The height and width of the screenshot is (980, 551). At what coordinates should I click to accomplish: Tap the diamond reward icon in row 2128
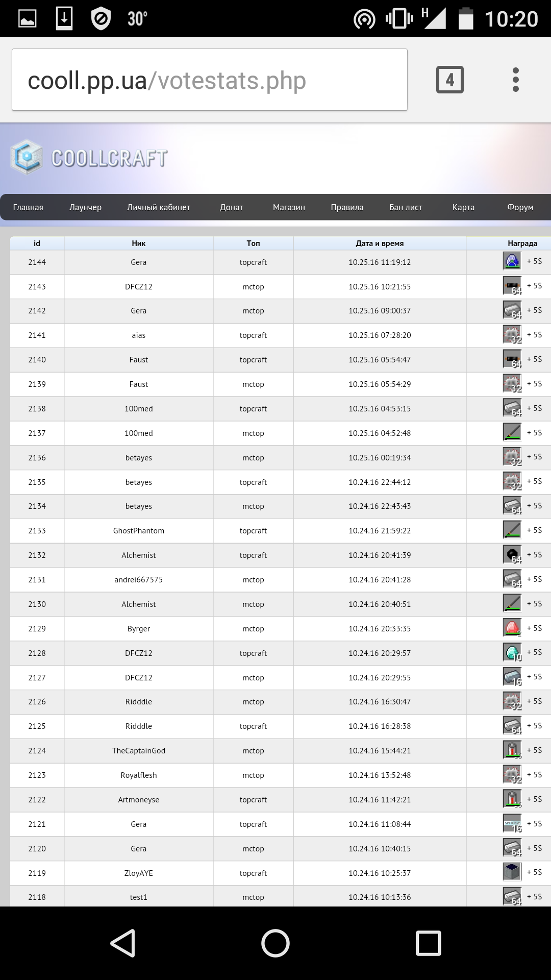[x=512, y=652]
